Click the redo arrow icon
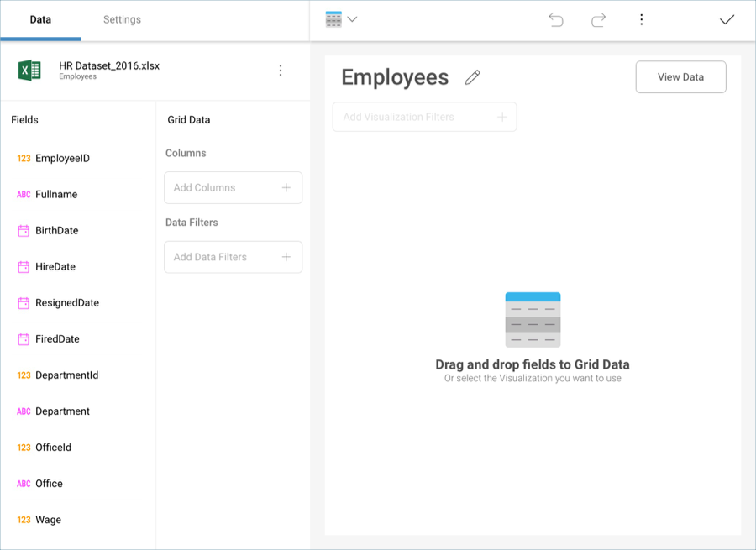Image resolution: width=756 pixels, height=550 pixels. (598, 20)
